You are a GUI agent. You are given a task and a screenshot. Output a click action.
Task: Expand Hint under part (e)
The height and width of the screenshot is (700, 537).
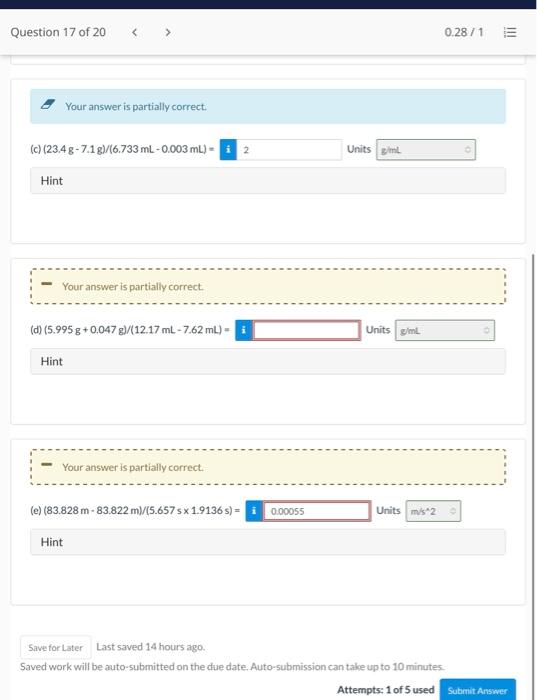pos(268,542)
